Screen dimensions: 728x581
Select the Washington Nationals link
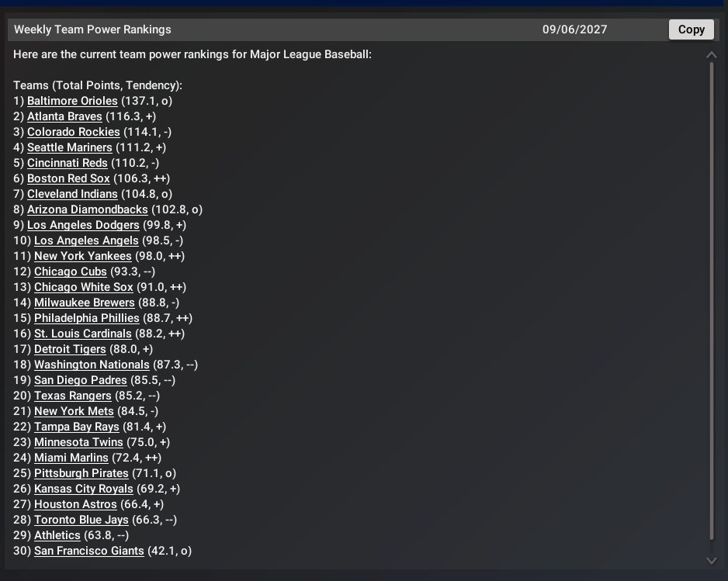[x=92, y=365]
